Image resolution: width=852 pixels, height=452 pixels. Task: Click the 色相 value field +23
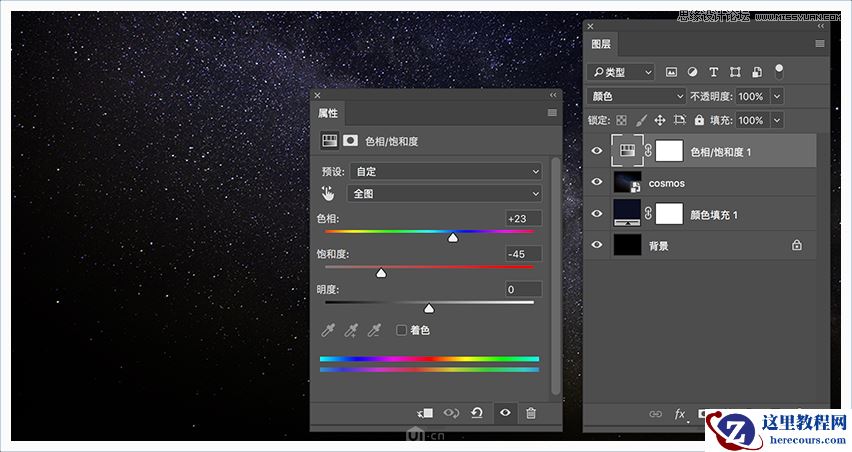pos(523,218)
